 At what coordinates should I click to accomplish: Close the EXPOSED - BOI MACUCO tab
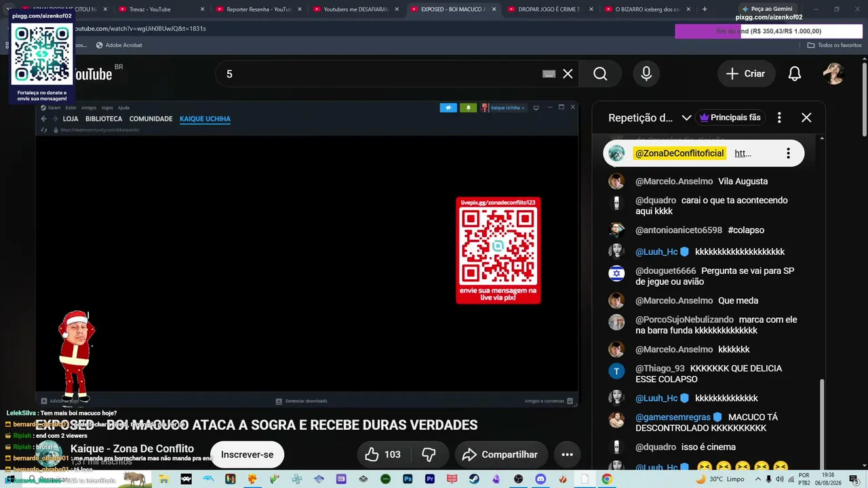click(x=494, y=9)
